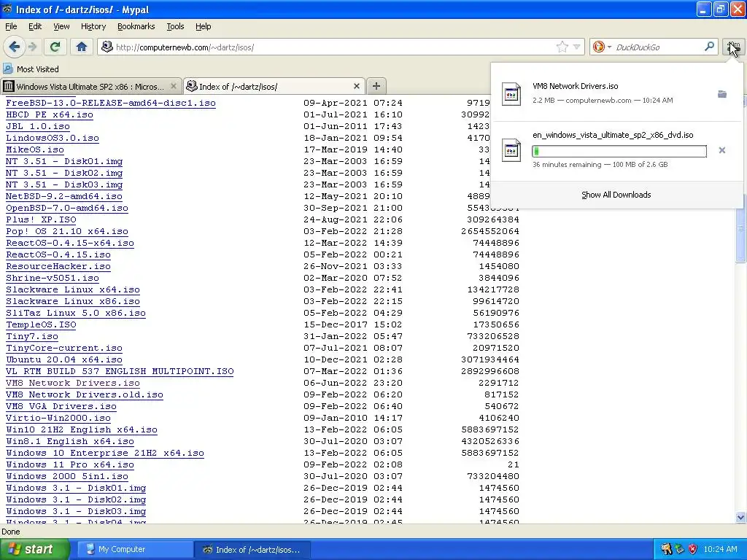Open the File menu
This screenshot has height=560, width=747.
tap(11, 26)
